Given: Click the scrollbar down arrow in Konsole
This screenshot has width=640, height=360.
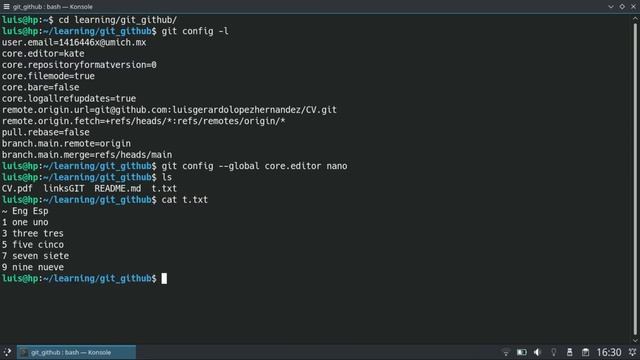Looking at the screenshot, I should click(635, 340).
